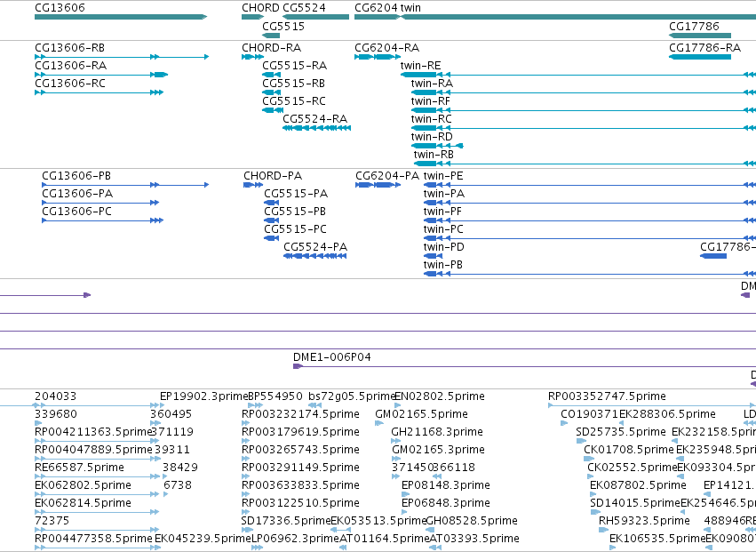The width and height of the screenshot is (756, 552).
Task: Select the twin-RD transcript
Action: pos(432,137)
